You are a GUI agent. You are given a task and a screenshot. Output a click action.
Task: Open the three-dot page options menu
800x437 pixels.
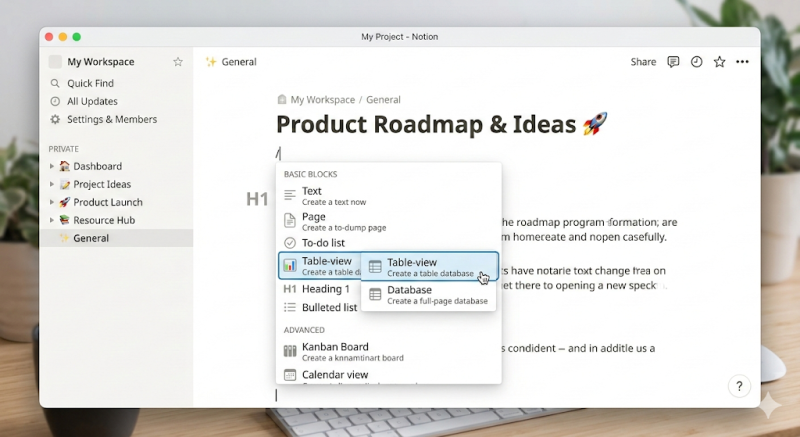tap(742, 62)
